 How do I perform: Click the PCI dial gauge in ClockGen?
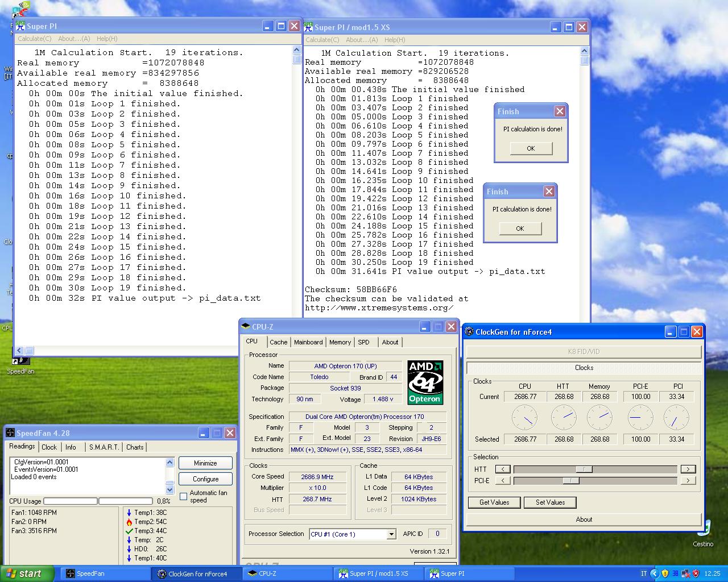[x=676, y=418]
